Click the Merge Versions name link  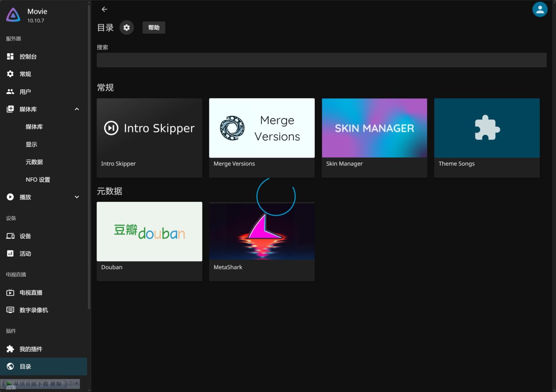coord(234,164)
